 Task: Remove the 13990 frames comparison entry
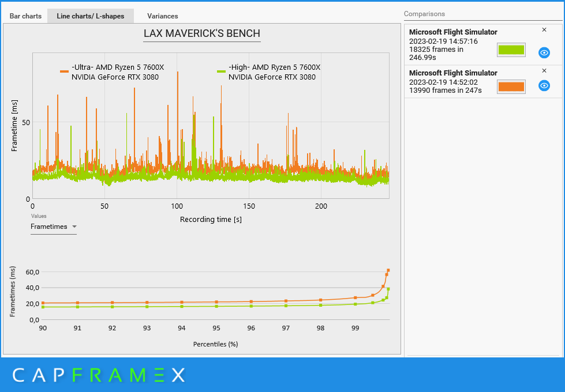[x=544, y=70]
